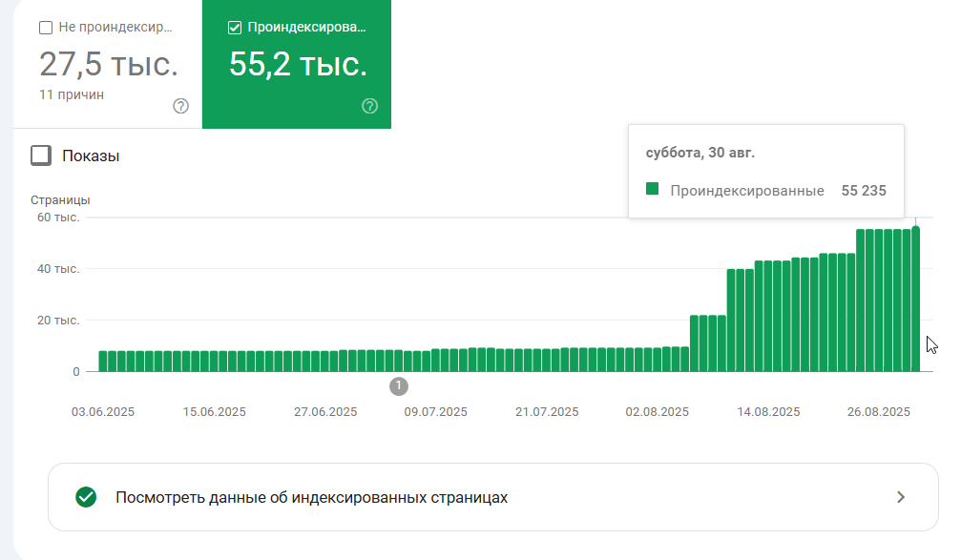Screen dimensions: 961x560
Task: Select the '27,5 тыс.' non-indexed count
Action: [x=109, y=64]
